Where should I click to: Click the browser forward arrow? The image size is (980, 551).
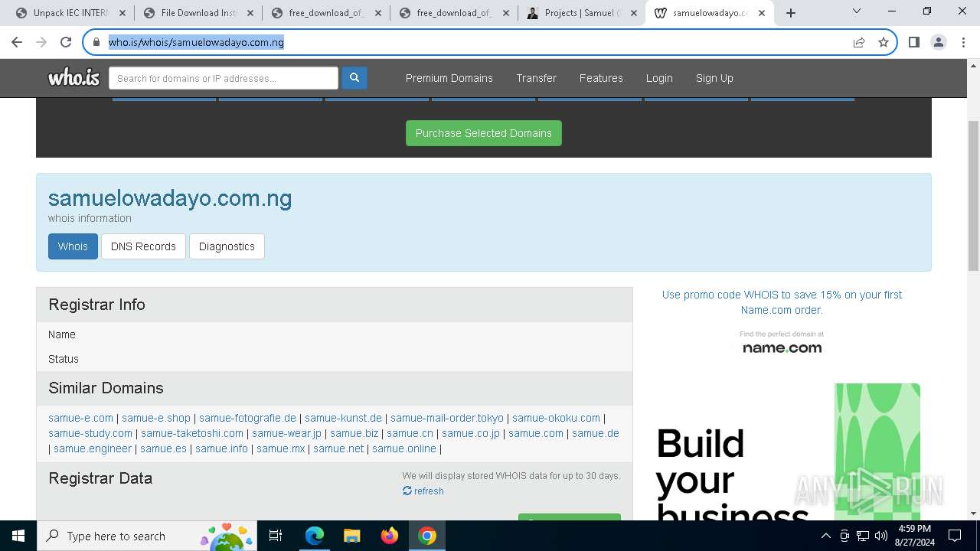[x=41, y=42]
